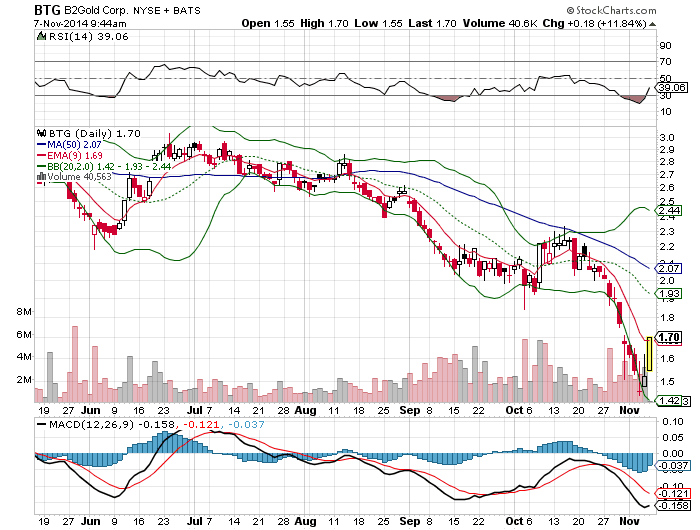The image size is (700, 530).
Task: Click the up triangle after the Chg percentage
Action: tap(652, 24)
